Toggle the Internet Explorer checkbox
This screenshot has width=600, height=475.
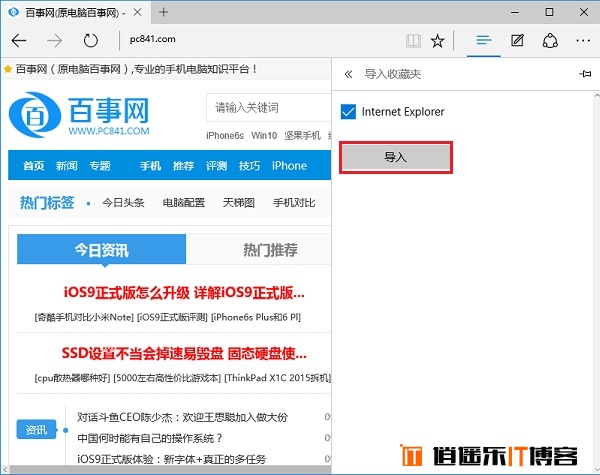[x=348, y=112]
